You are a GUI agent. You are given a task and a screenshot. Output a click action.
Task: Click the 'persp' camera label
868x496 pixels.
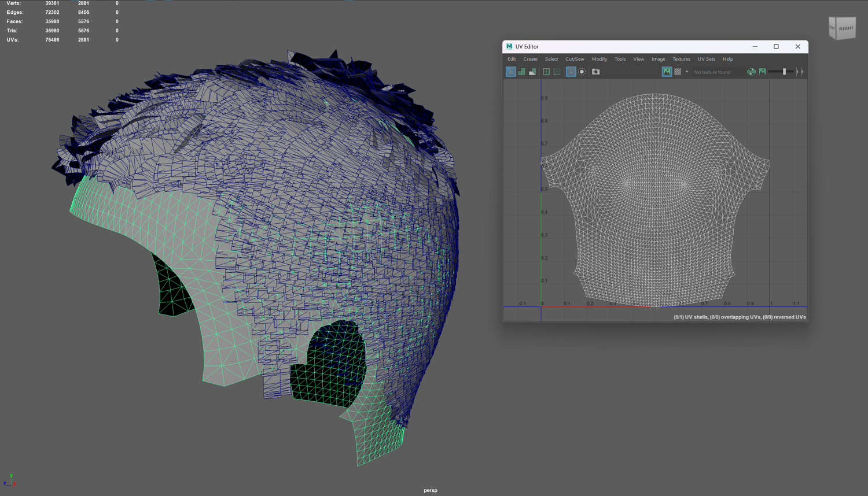[431, 490]
